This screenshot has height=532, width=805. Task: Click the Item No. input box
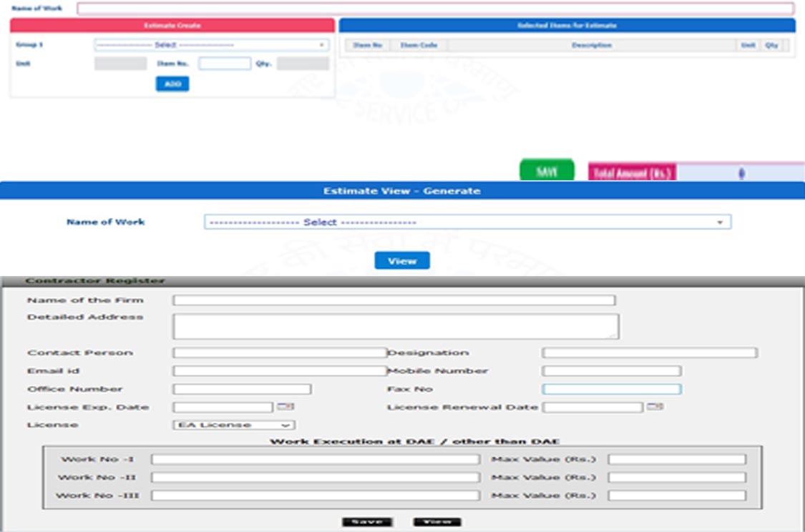[225, 64]
